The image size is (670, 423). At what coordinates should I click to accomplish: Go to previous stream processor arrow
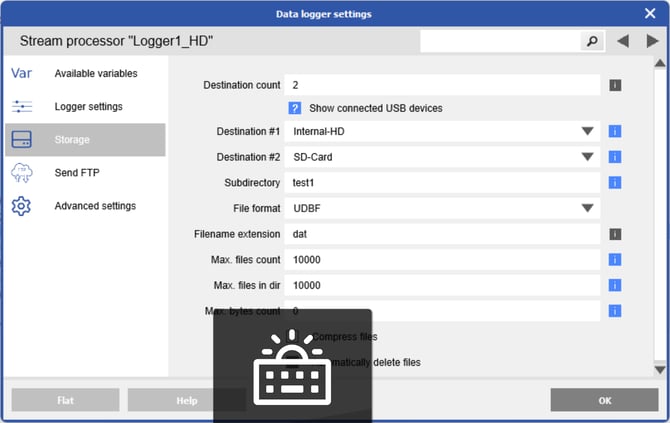(x=623, y=41)
